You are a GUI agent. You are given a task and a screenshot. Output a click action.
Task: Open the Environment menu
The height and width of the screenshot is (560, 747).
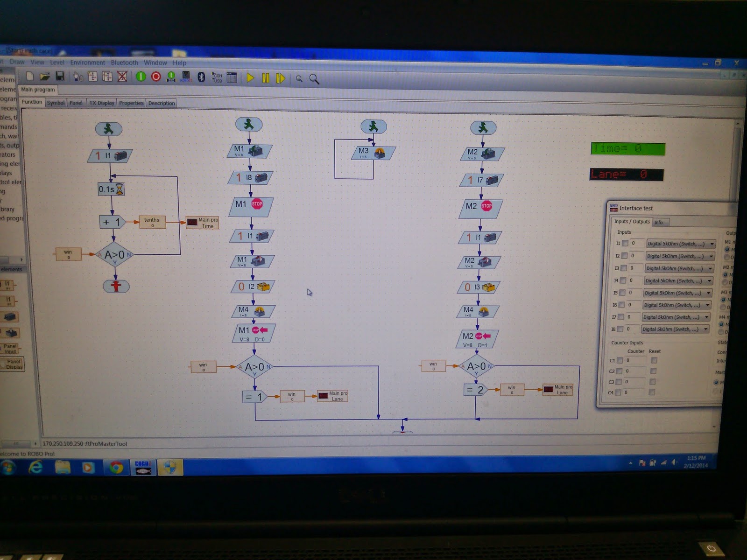click(x=88, y=63)
